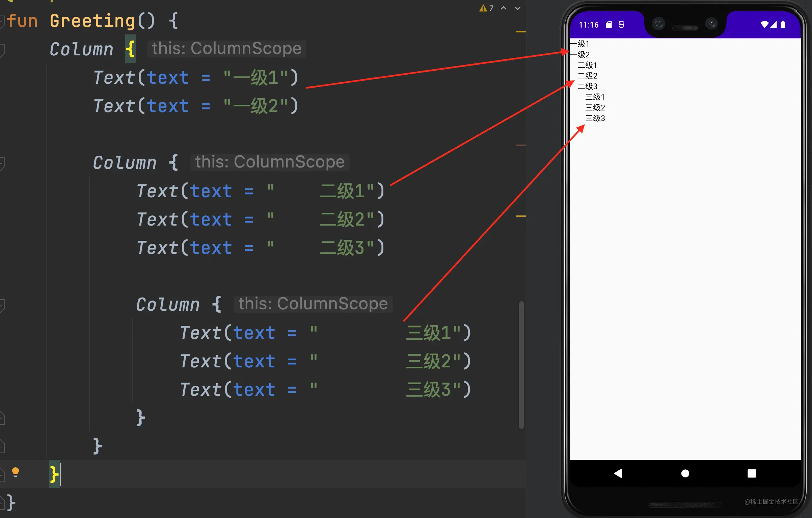Go to previous highlighted problem arrow
The image size is (812, 518).
coord(504,8)
